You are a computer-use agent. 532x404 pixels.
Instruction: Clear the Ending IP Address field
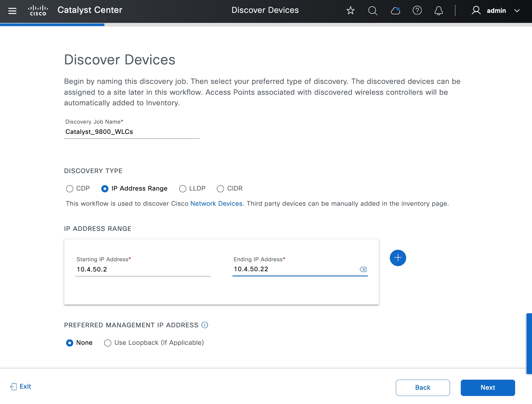(363, 269)
